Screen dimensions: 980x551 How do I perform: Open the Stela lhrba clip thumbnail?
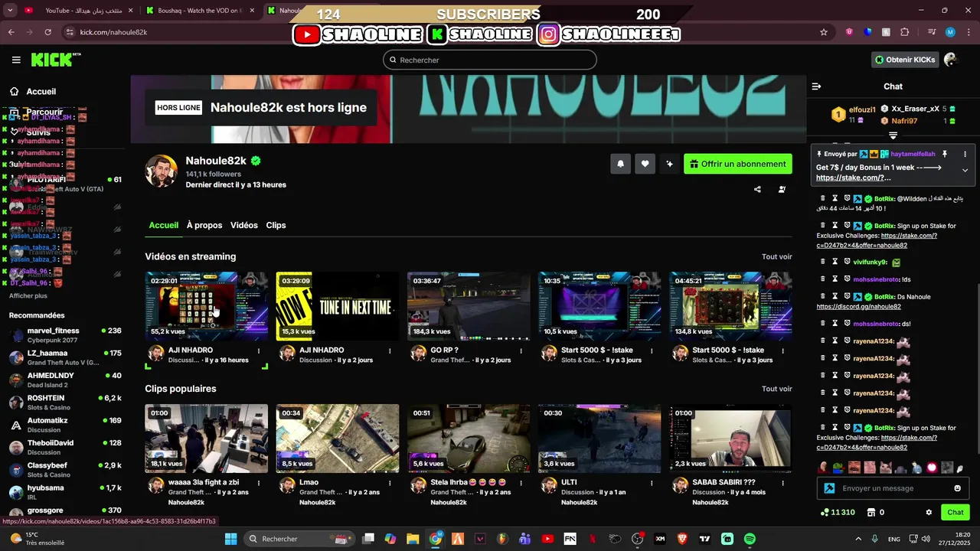(469, 439)
